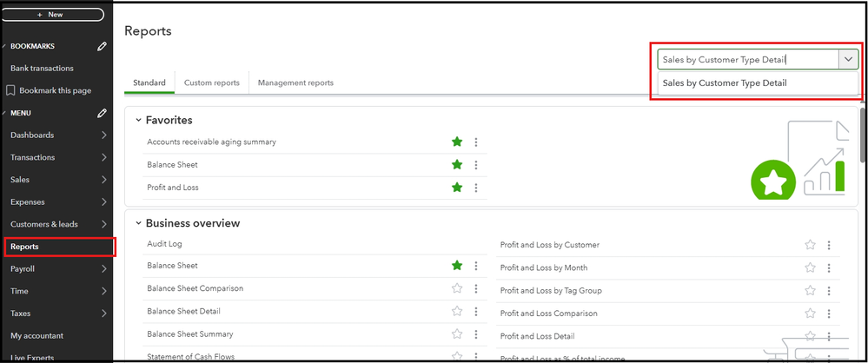This screenshot has width=868, height=363.
Task: Favorite the Profit and Loss by Month report
Action: [x=810, y=268]
